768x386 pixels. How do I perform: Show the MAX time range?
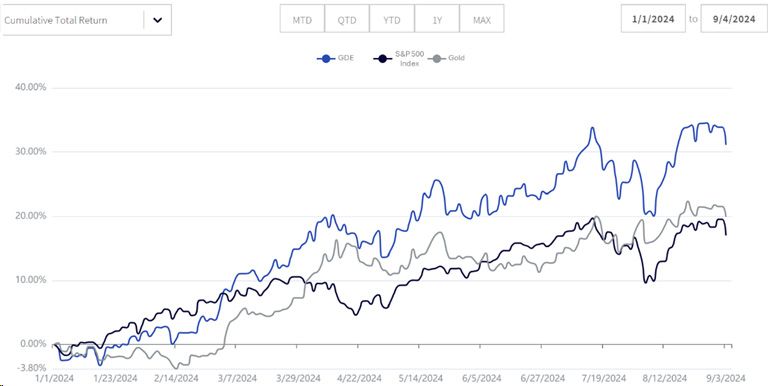point(481,20)
